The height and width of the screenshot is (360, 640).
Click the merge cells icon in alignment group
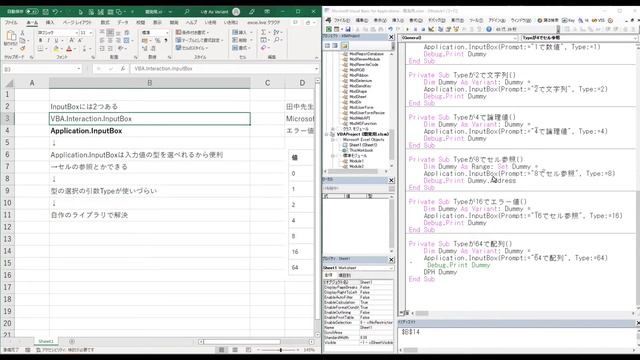[x=127, y=40]
